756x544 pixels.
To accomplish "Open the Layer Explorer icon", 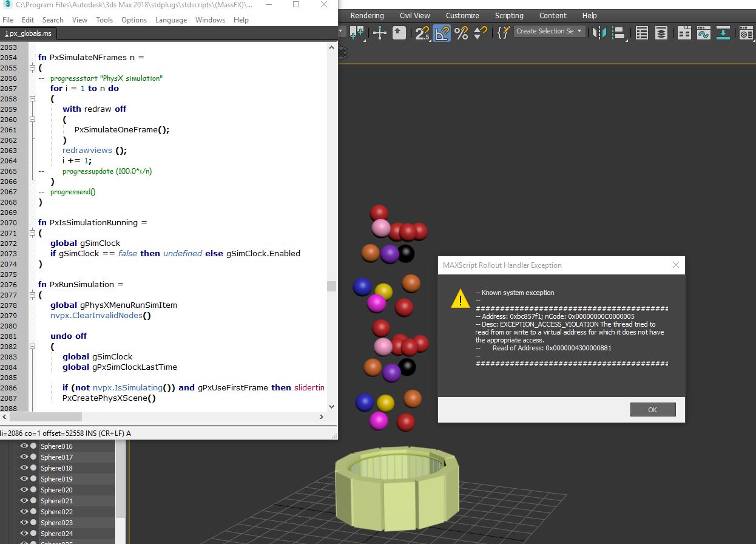I will tap(661, 32).
